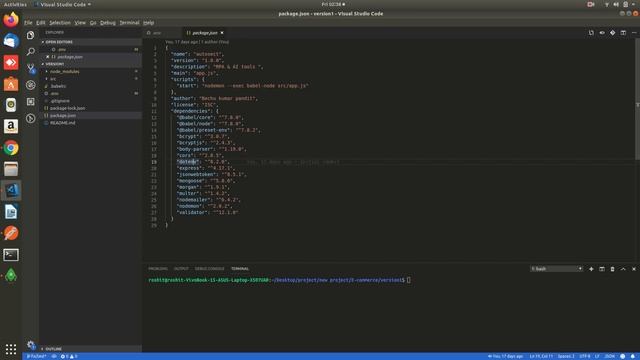The width and height of the screenshot is (640, 360).
Task: Launch Thunderbird from the Ubuntu dock
Action: (x=11, y=41)
